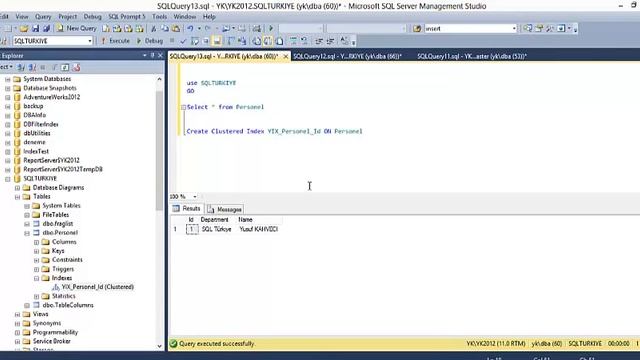Click the Parse checkmark icon
640x360 pixels.
point(183,41)
